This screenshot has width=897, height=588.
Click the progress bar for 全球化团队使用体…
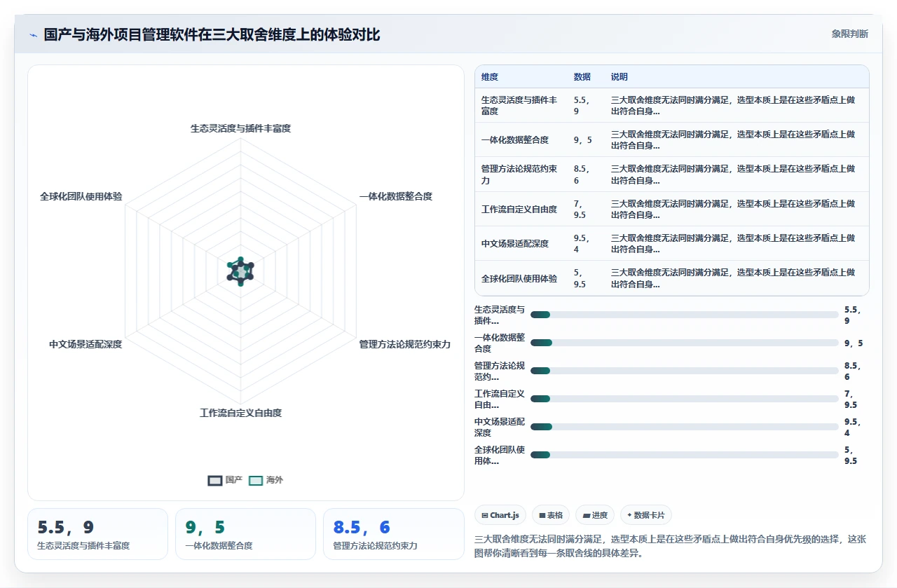pos(685,455)
